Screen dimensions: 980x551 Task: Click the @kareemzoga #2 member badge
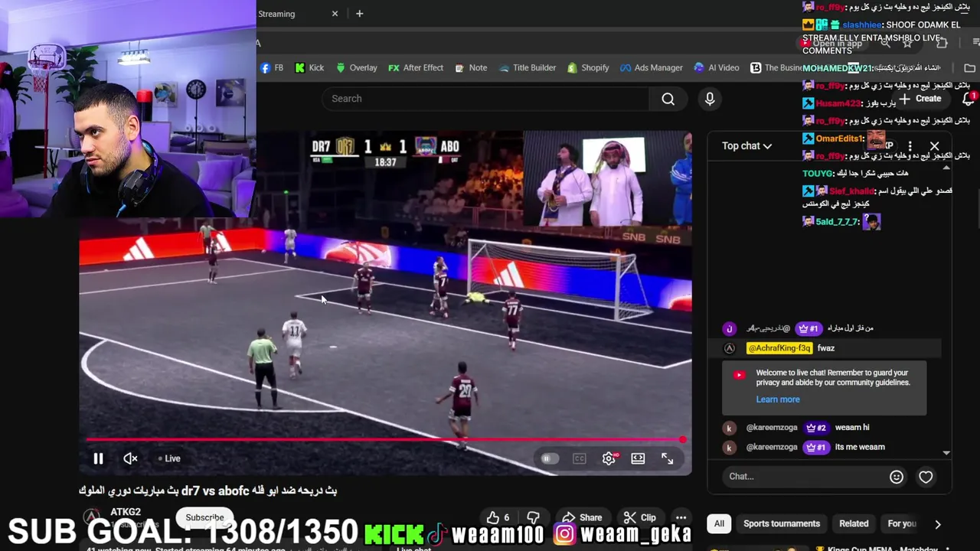coord(815,428)
